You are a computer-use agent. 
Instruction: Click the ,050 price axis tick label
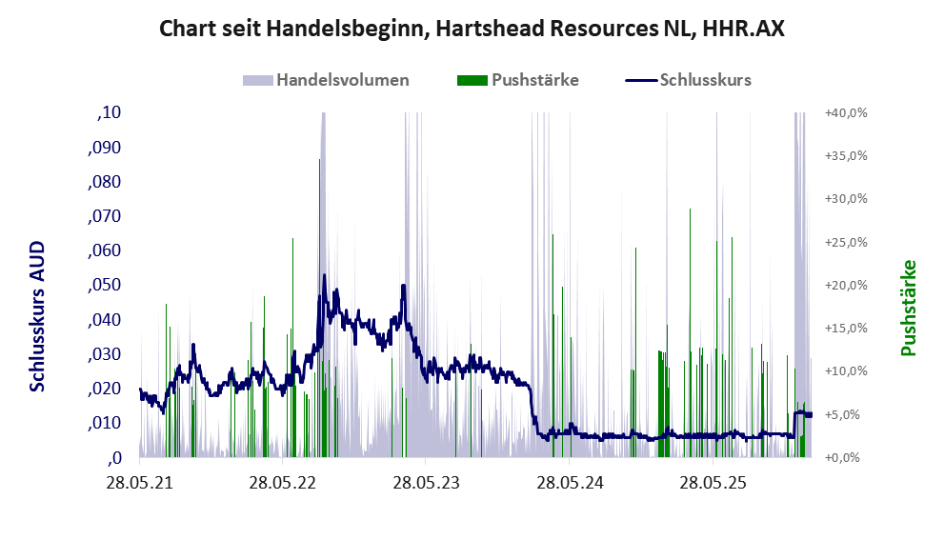106,286
